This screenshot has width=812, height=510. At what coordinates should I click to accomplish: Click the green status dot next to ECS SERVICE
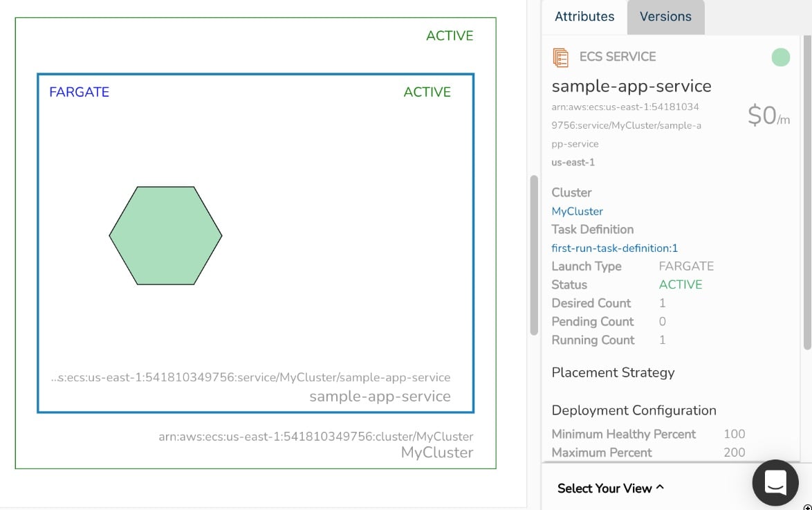780,57
